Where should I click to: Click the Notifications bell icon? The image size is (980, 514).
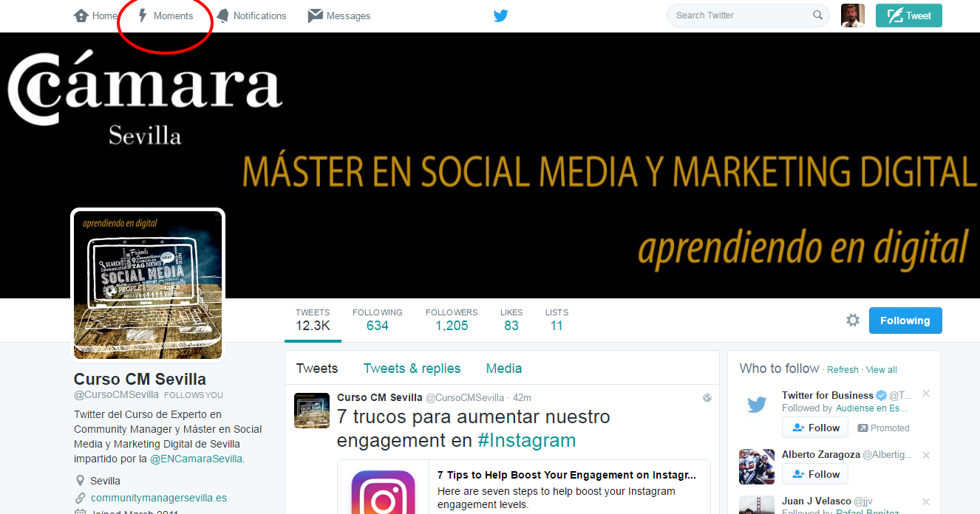tap(222, 16)
